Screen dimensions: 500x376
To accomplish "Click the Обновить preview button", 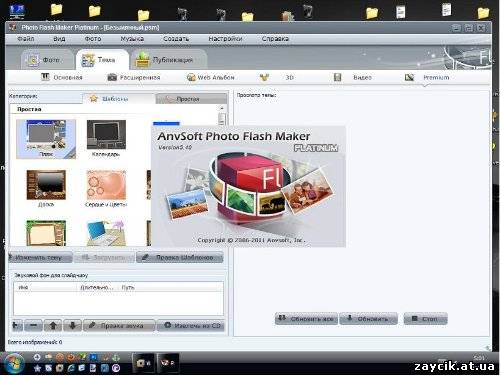I will click(368, 319).
